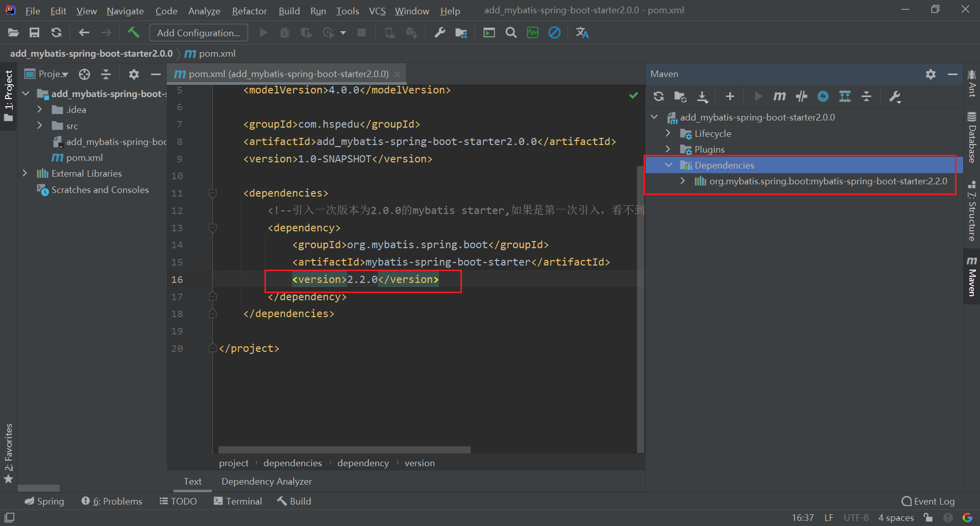
Task: Open the Event Log
Action: click(928, 501)
